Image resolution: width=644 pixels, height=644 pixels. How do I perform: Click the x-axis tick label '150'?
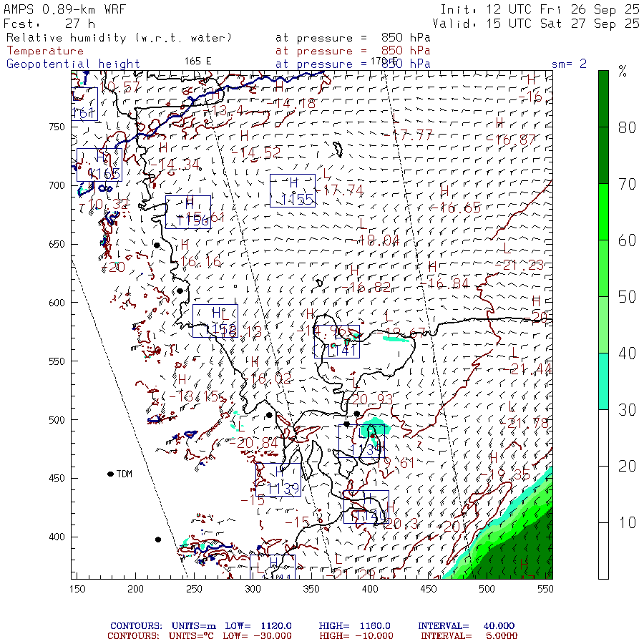pyautogui.click(x=77, y=589)
